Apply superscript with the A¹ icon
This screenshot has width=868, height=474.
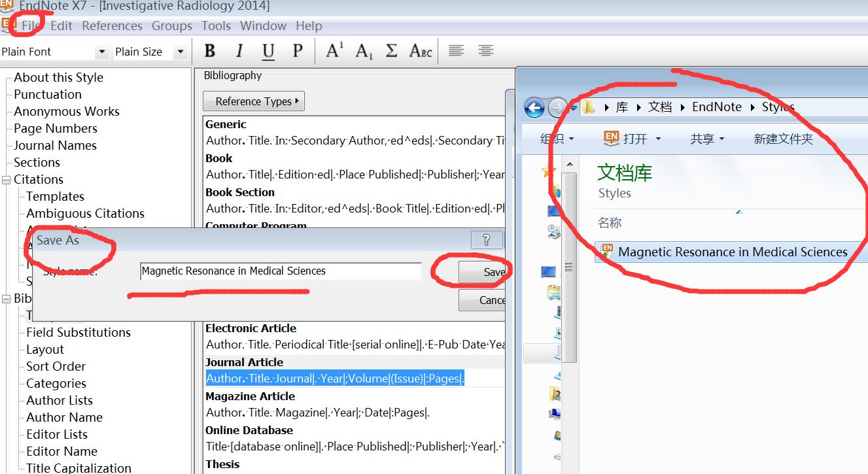(x=335, y=51)
